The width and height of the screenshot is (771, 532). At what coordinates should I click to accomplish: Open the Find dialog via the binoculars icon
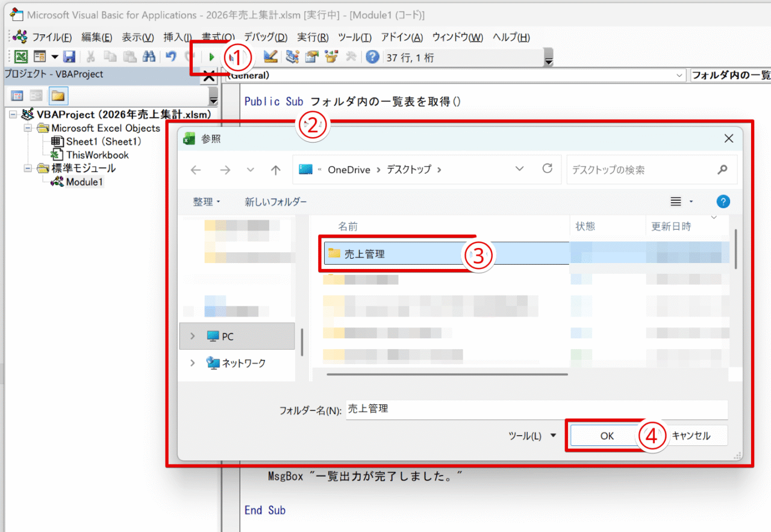(x=149, y=57)
